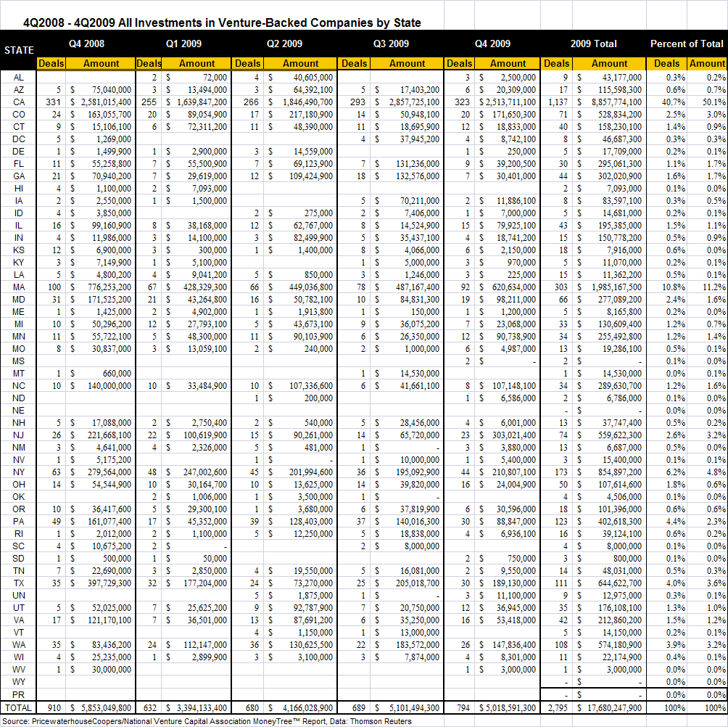Click total Q2 2009 amount 4,166,028,900
This screenshot has width=728, height=727.
pyautogui.click(x=307, y=708)
